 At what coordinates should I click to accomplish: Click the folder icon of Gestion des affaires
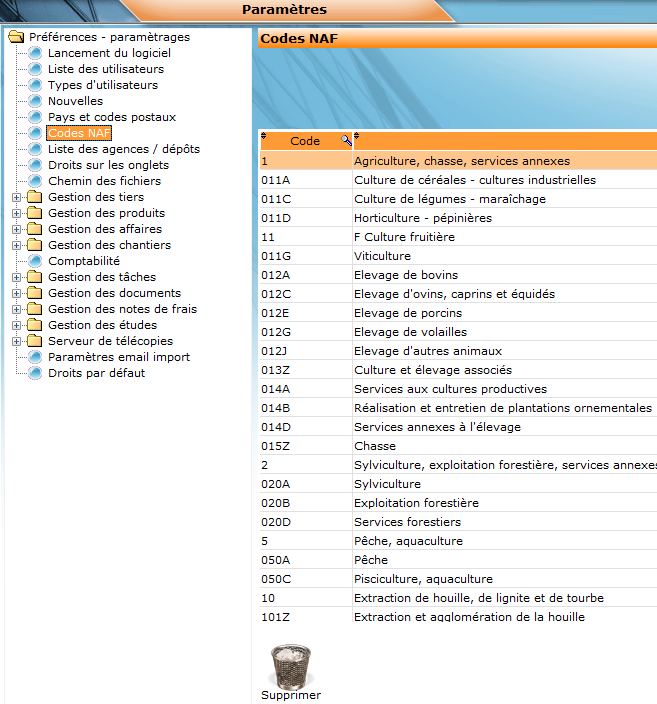click(x=35, y=229)
